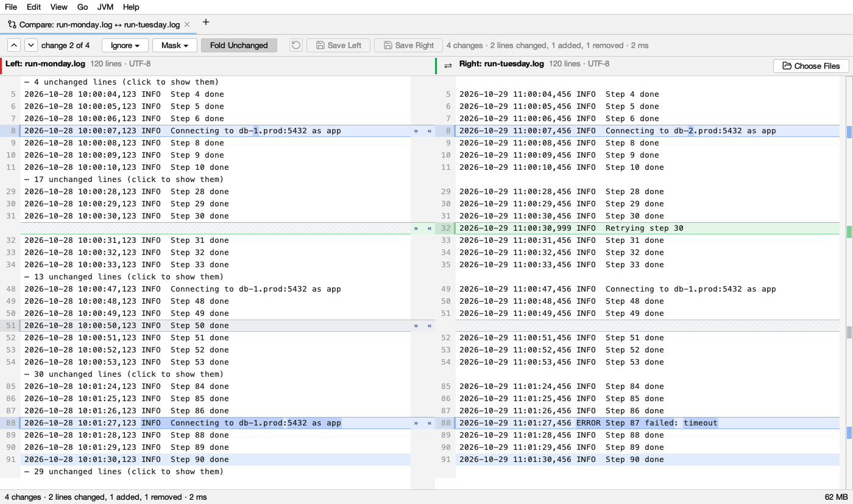Close the run-monday.log ↔ run-tuesday.log compare tab

click(x=187, y=24)
